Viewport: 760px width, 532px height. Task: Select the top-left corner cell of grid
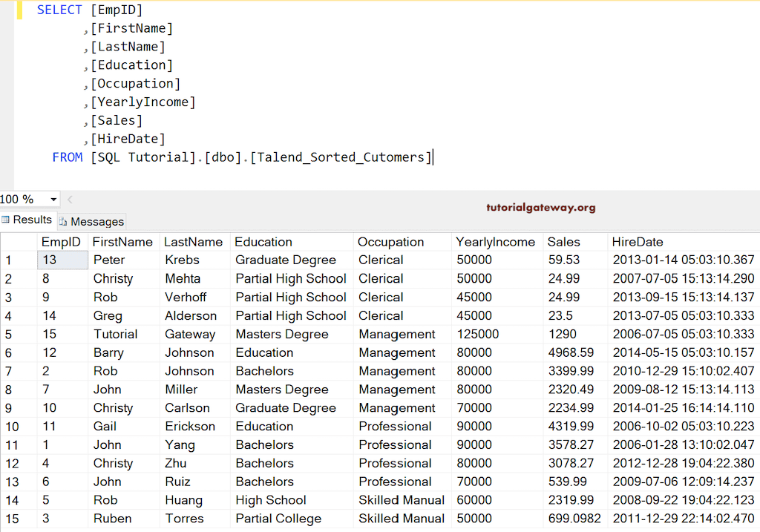19,242
